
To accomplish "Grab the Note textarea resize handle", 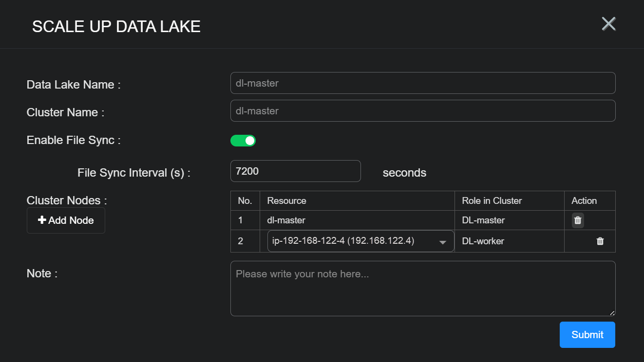I will pyautogui.click(x=612, y=313).
